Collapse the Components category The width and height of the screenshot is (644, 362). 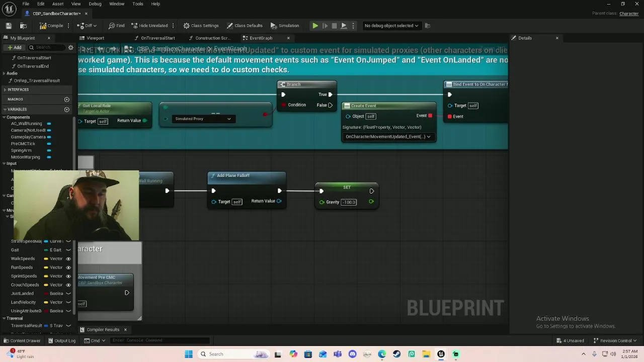click(x=4, y=117)
